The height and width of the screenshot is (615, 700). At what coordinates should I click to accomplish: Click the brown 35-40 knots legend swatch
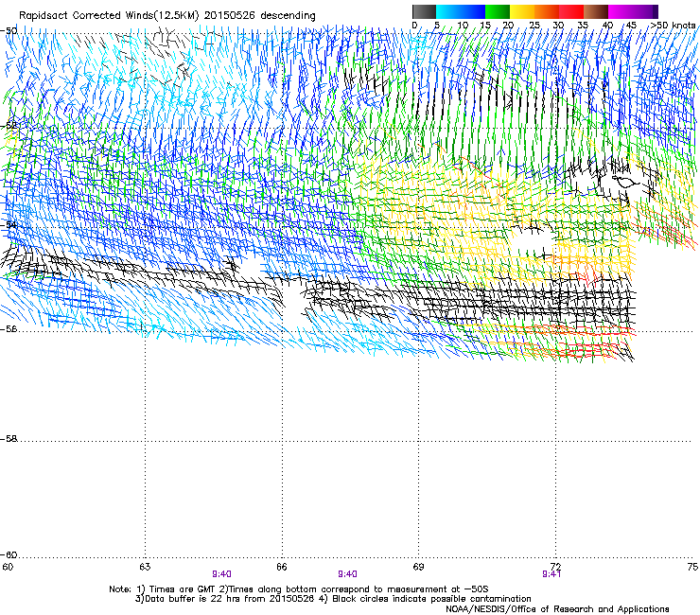click(596, 11)
